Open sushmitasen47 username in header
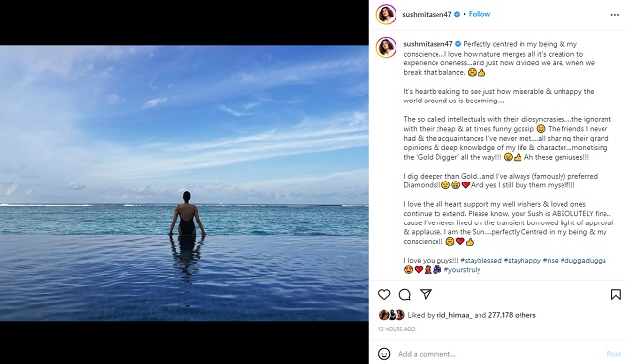 pyautogui.click(x=427, y=14)
